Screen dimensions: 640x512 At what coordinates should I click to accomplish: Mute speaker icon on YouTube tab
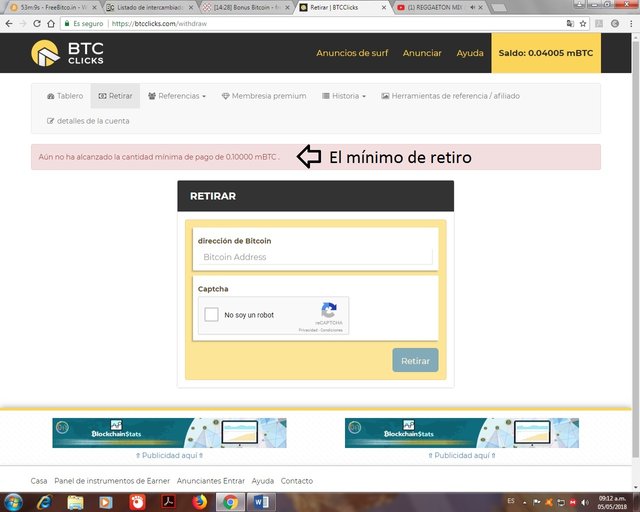[472, 7]
